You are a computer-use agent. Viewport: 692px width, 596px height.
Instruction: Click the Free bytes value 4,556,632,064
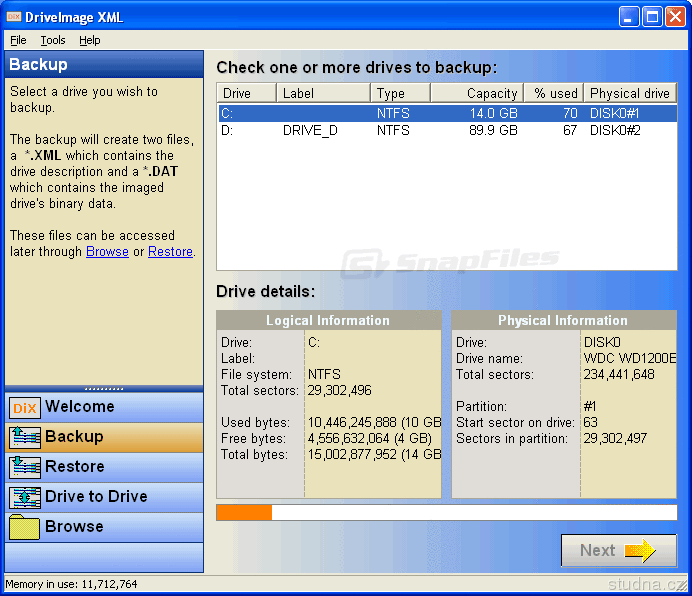(x=349, y=438)
